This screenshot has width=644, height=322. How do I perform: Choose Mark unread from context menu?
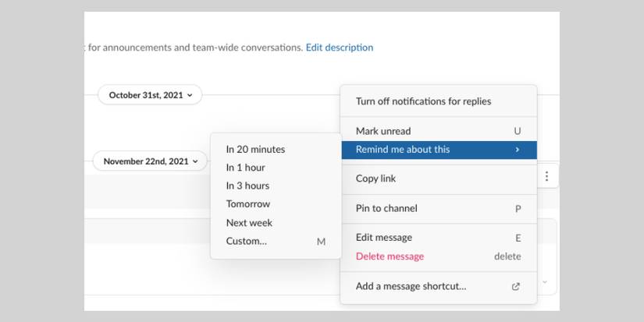[x=439, y=131]
